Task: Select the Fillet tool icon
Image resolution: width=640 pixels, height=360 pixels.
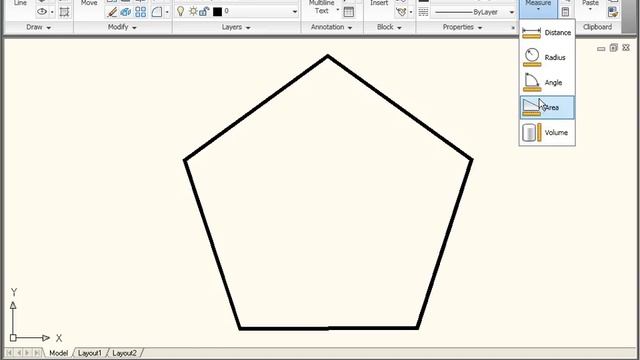Action: pyautogui.click(x=157, y=12)
